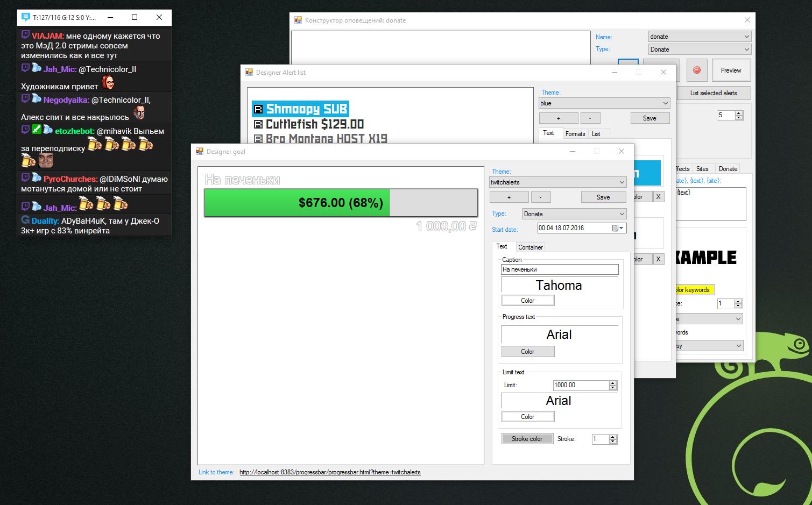This screenshot has height=505, width=812.
Task: Open the Type dropdown in Designer goal
Action: click(x=574, y=214)
